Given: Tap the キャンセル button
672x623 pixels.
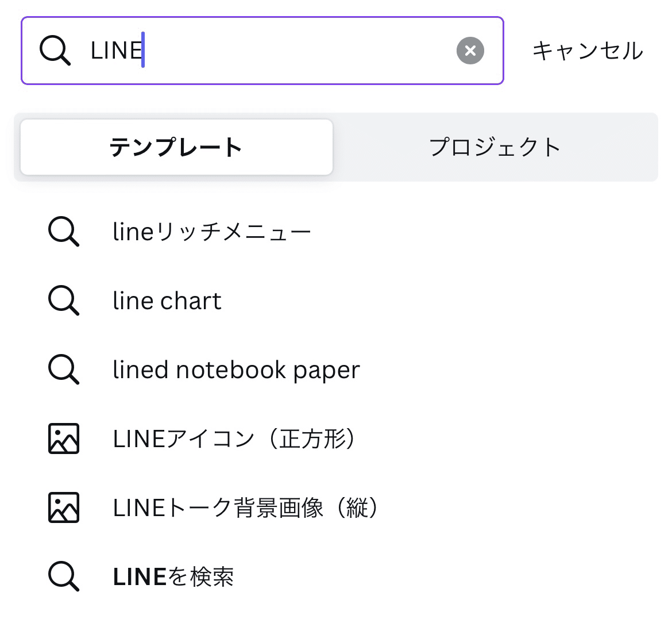Looking at the screenshot, I should point(588,51).
